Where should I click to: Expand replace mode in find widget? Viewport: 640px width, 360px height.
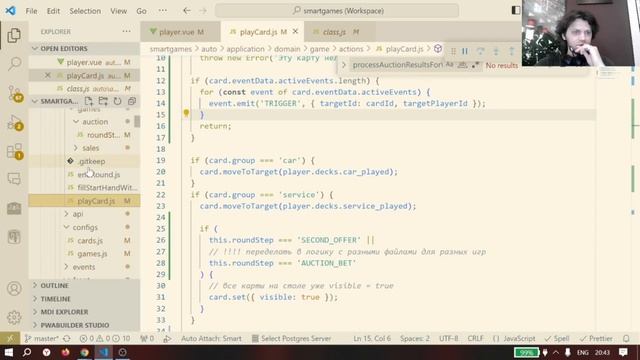coord(344,65)
